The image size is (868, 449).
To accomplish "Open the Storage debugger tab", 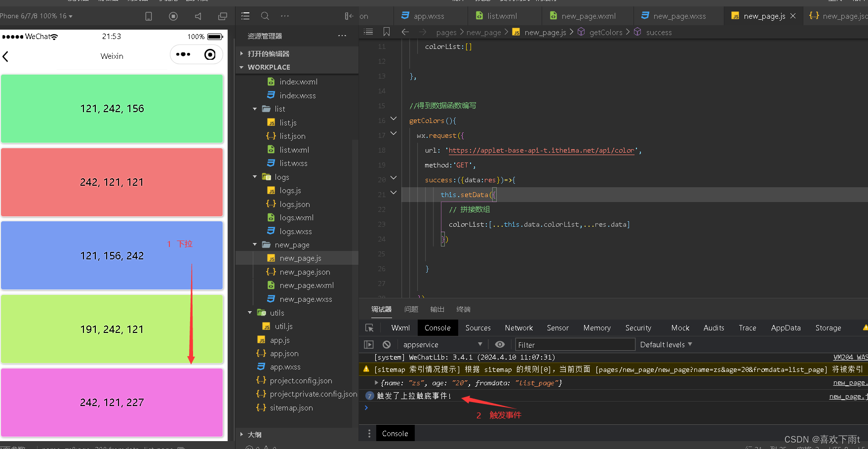I will click(x=828, y=328).
